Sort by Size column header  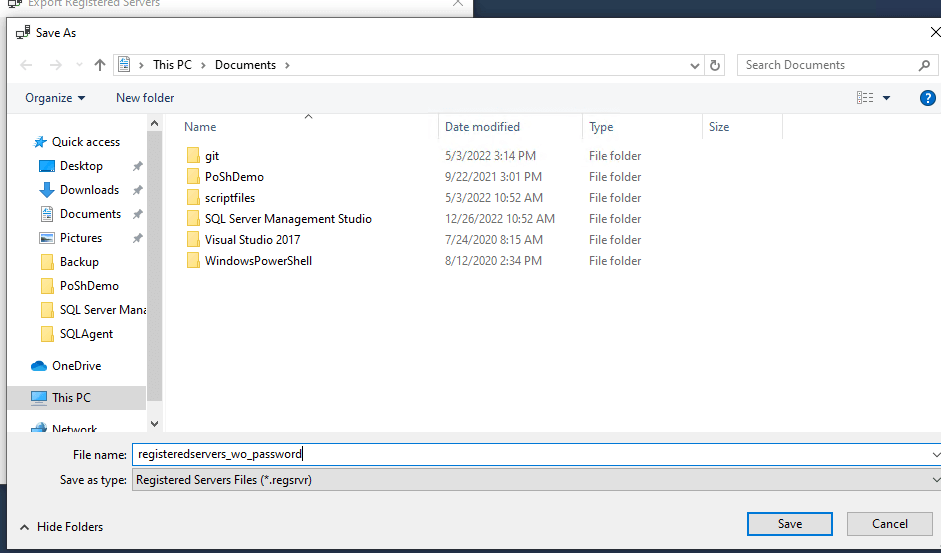pyautogui.click(x=719, y=127)
